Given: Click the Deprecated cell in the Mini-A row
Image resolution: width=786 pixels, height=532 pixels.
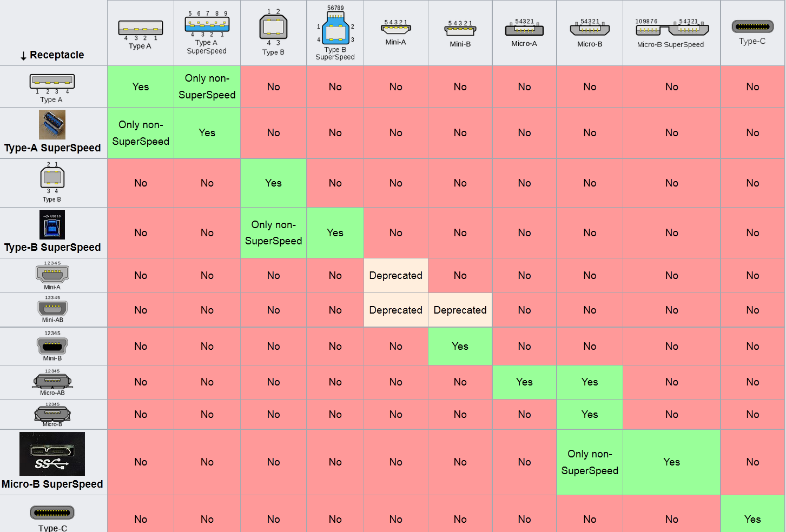Looking at the screenshot, I should point(395,275).
